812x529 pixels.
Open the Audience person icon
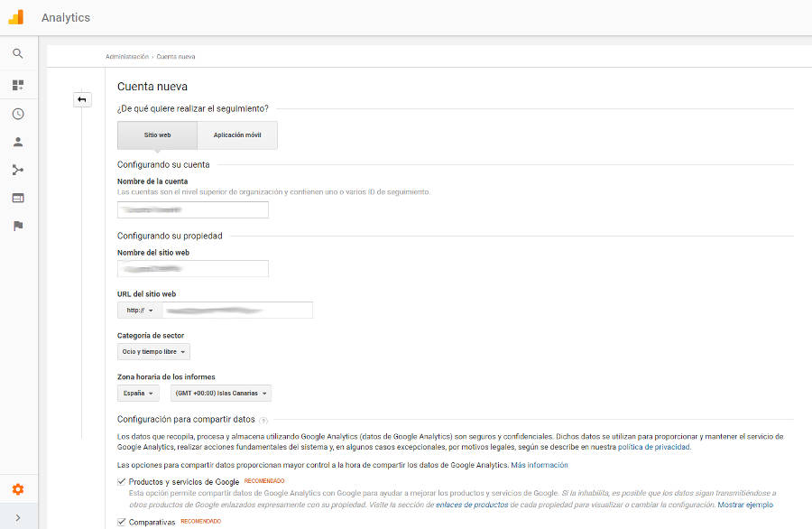click(18, 142)
